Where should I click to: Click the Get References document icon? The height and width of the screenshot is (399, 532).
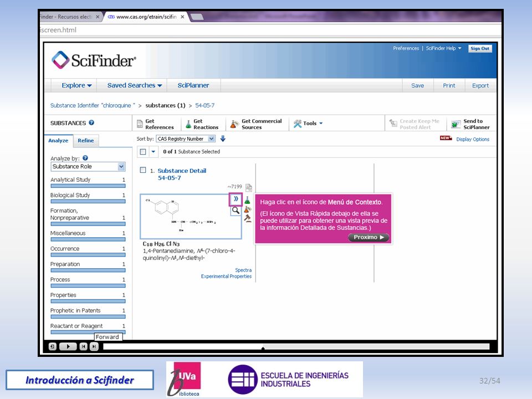click(x=140, y=124)
